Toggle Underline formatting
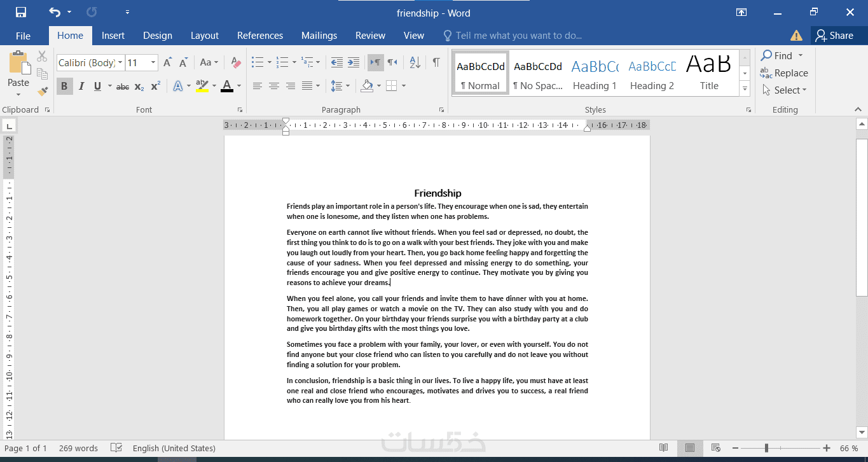The image size is (868, 462). (x=97, y=86)
